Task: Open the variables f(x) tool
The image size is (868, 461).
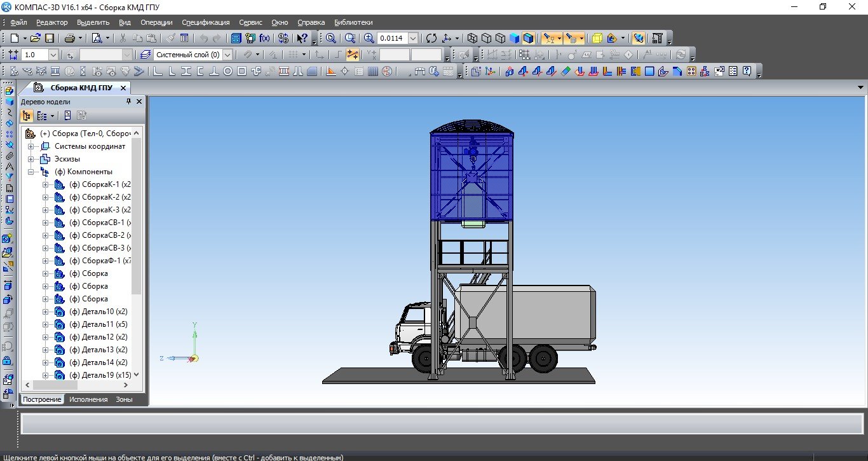Action: 264,38
